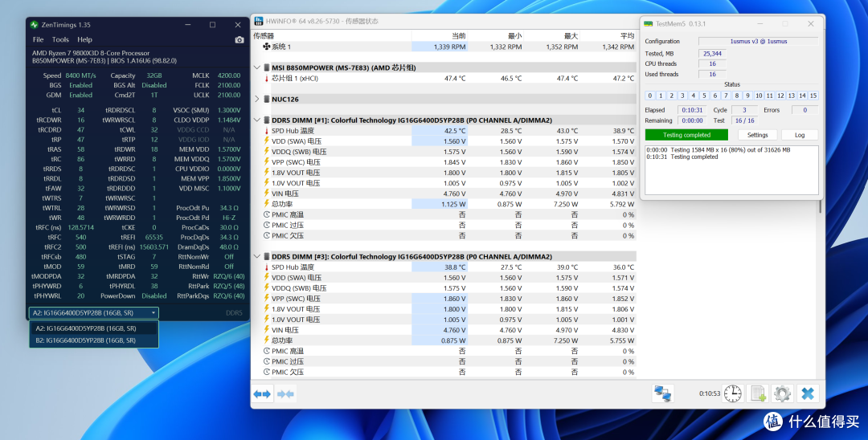Click status icon of PMIC 欠压 in DIMM #3
868x440 pixels.
266,372
